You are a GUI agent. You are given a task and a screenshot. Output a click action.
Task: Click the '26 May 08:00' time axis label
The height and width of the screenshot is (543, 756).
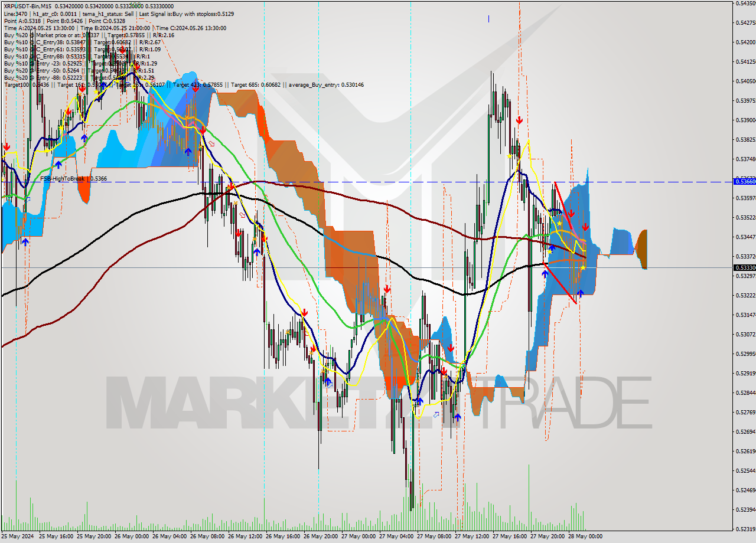(208, 536)
